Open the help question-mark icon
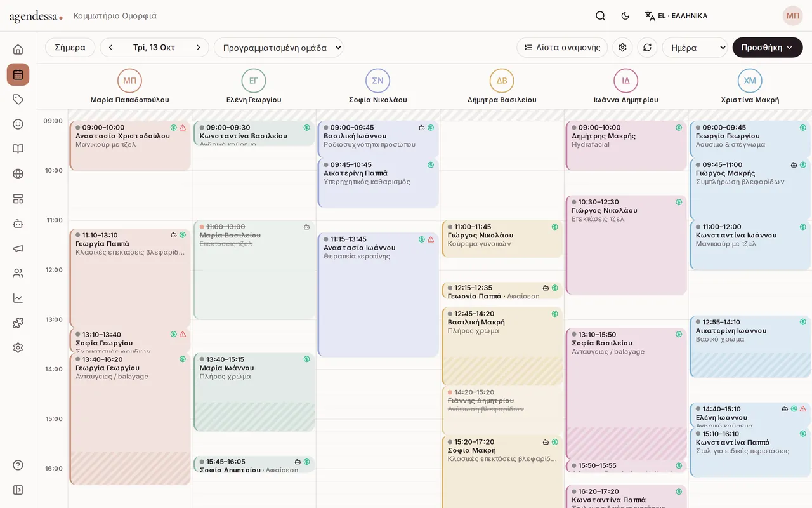This screenshot has height=508, width=812. click(x=18, y=465)
